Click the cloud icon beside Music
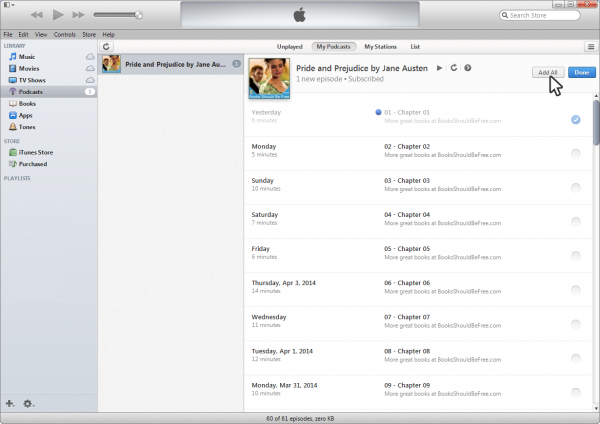Viewport: 600px width, 424px height. 90,57
